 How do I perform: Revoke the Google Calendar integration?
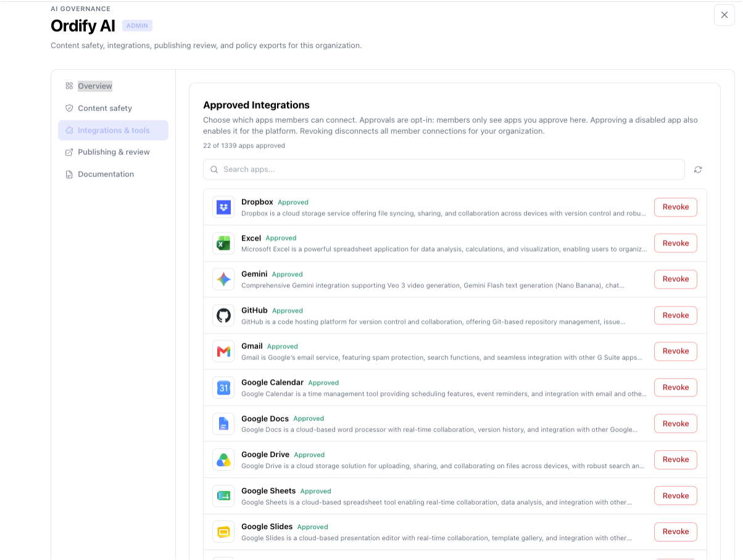[x=676, y=388]
